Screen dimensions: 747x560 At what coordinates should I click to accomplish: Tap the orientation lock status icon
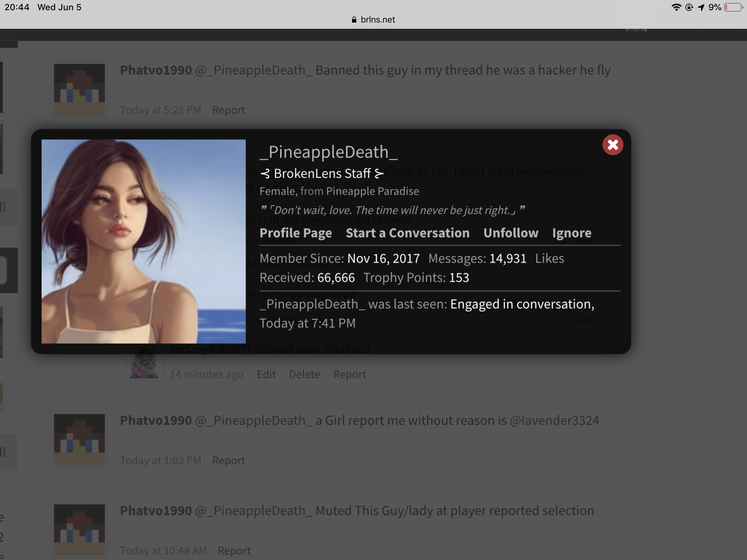(689, 7)
